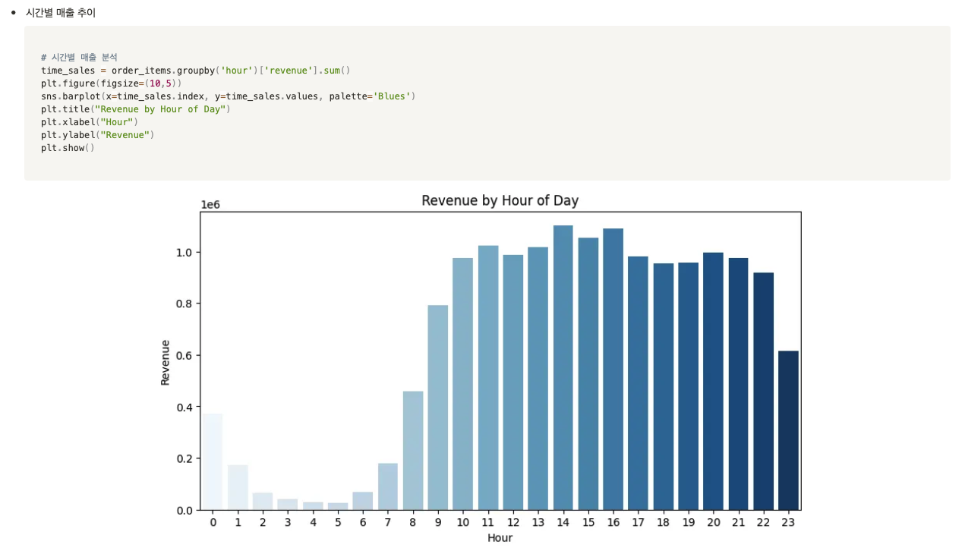This screenshot has height=560, width=965.
Task: Click the bar for hour 9
Action: (x=438, y=407)
